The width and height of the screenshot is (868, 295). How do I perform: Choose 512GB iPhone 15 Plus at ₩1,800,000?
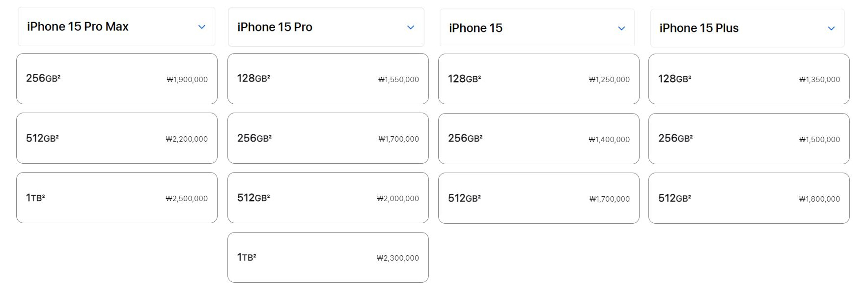[749, 198]
